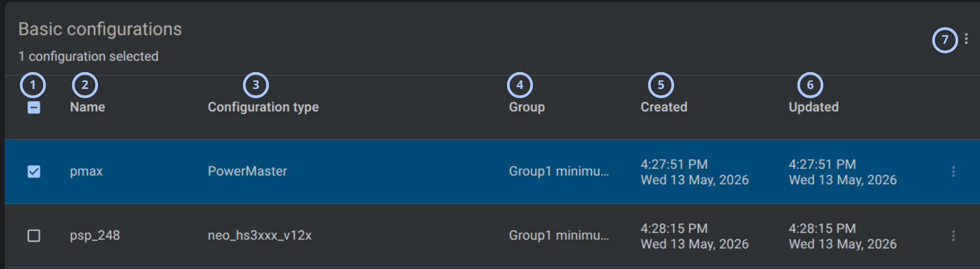Toggle the select-all header checkbox

[x=34, y=108]
